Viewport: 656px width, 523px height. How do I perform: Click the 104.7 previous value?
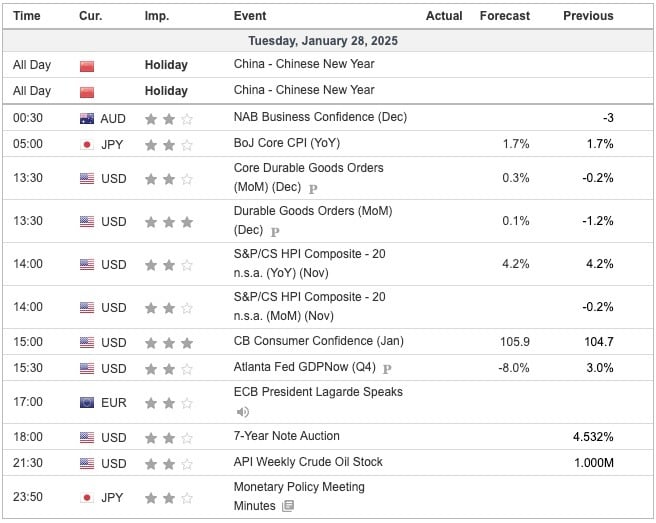599,342
